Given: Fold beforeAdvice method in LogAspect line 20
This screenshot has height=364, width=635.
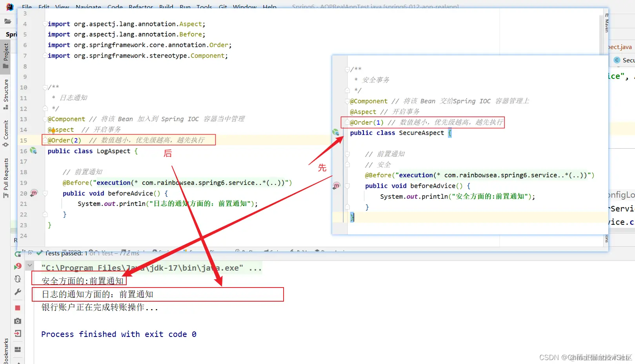Looking at the screenshot, I should pyautogui.click(x=45, y=193).
